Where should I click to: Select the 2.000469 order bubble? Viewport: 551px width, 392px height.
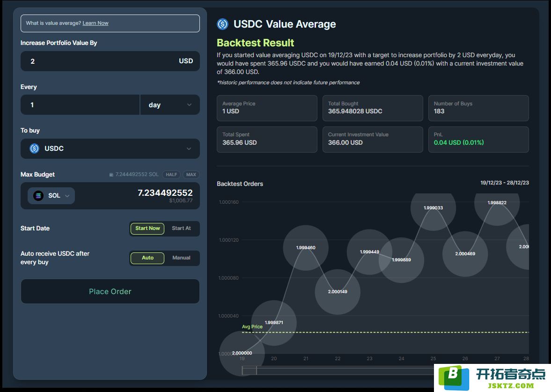465,254
